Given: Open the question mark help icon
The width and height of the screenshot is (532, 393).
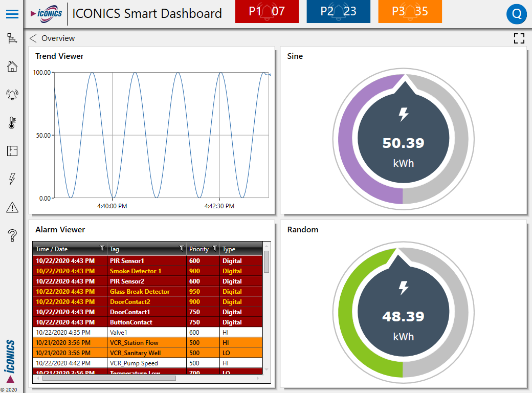Looking at the screenshot, I should [12, 235].
